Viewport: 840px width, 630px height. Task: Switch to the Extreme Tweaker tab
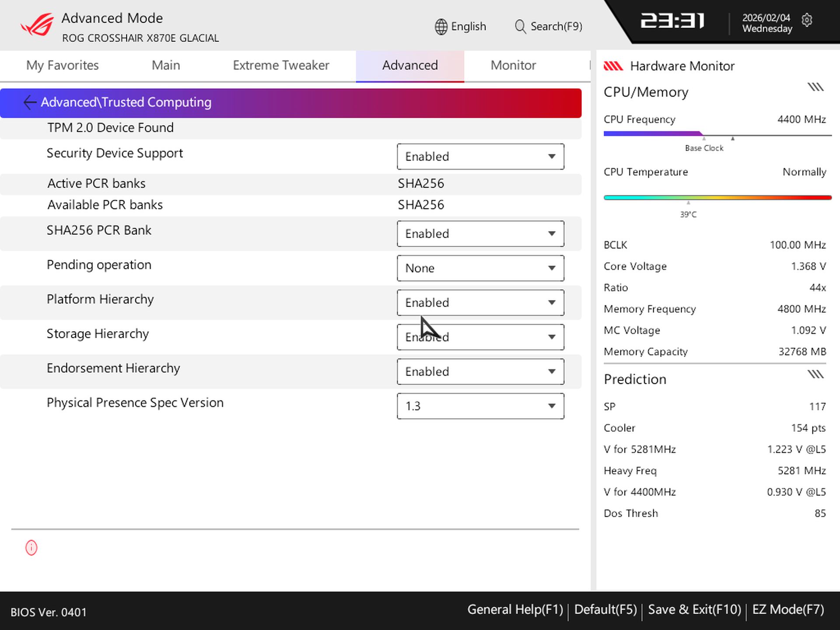tap(281, 65)
